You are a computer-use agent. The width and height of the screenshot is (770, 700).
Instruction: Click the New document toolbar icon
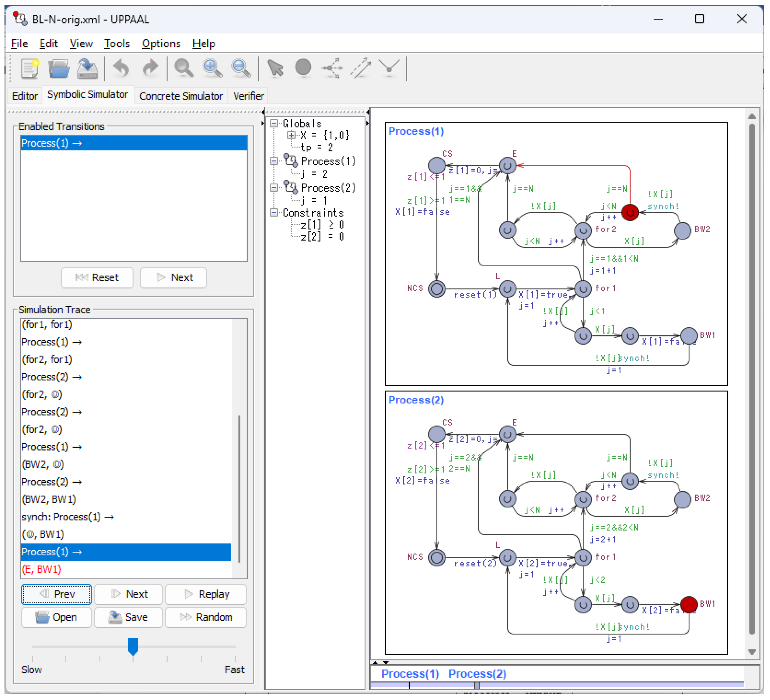(x=30, y=68)
